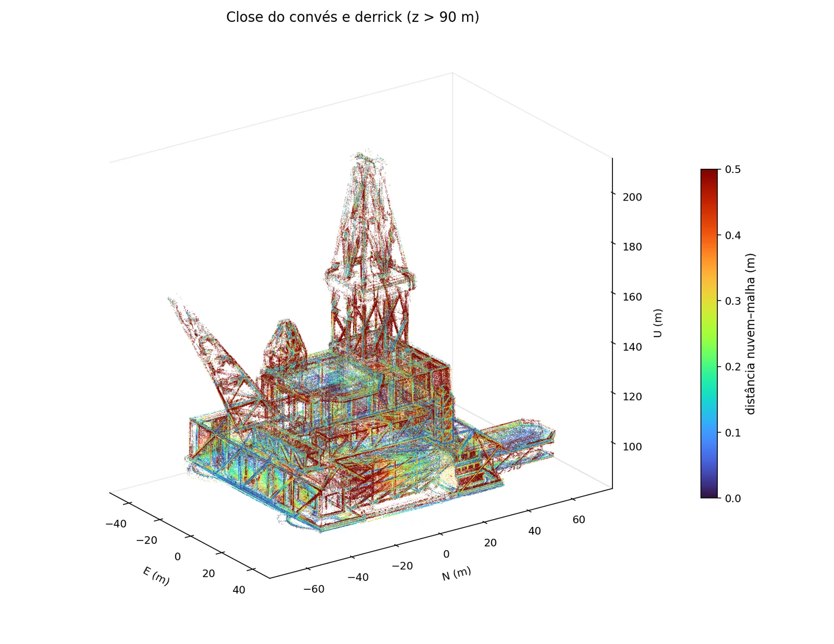Click the E axis tick label −40

coord(116,524)
